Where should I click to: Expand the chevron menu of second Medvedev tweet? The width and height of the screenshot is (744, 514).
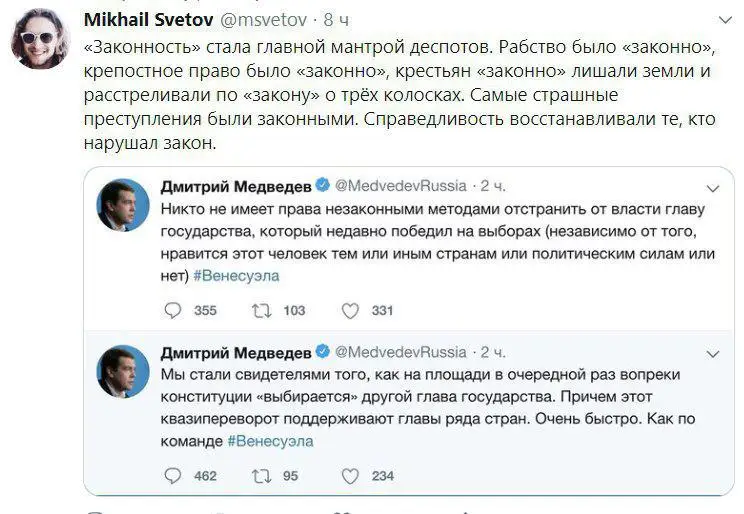pos(713,354)
